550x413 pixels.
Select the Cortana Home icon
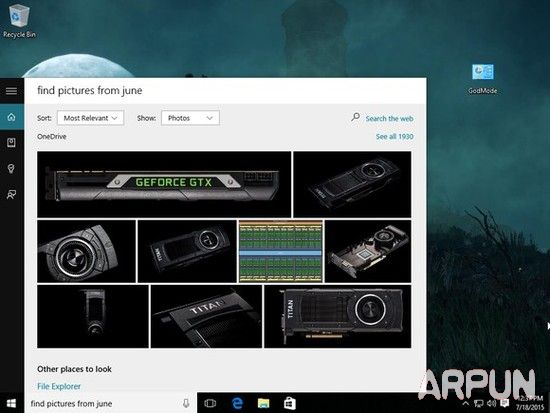coord(12,117)
